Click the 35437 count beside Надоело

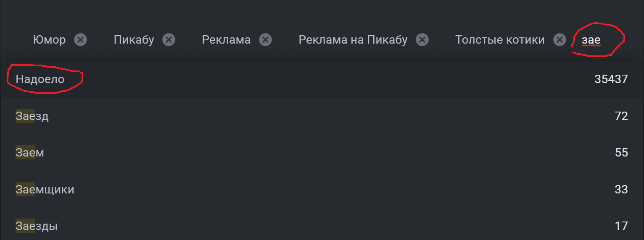(611, 79)
